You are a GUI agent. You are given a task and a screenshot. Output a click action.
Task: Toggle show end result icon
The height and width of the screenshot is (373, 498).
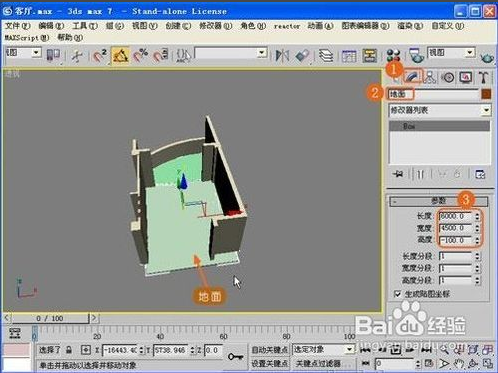[x=421, y=174]
